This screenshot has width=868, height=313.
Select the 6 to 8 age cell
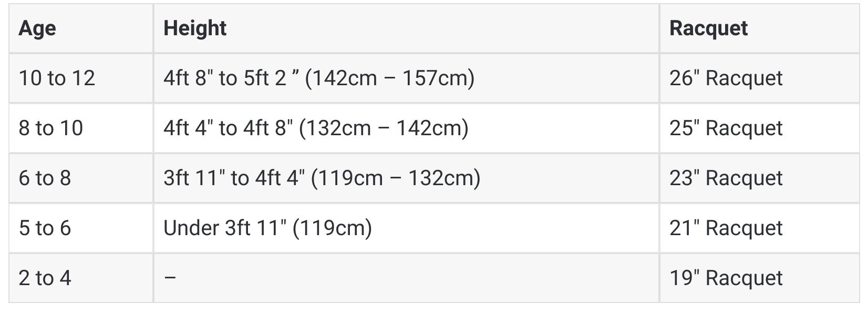[81, 178]
